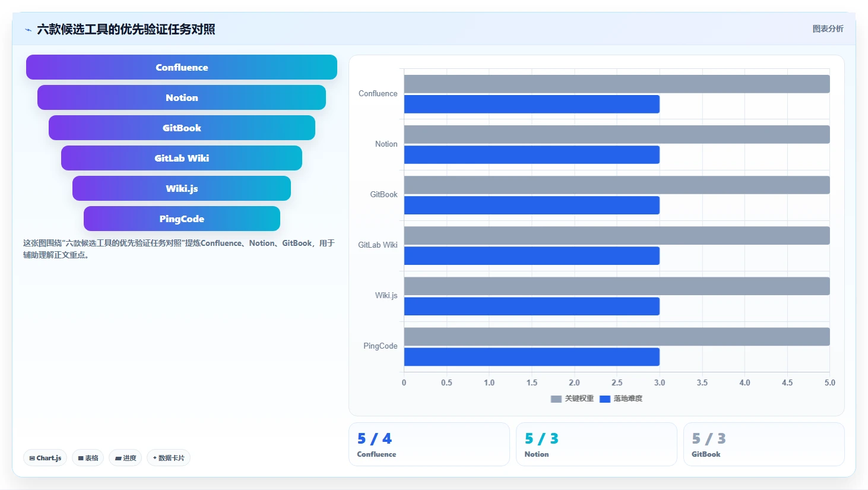Click the Wiki.js y-axis label
This screenshot has height=490, width=868.
(x=386, y=295)
